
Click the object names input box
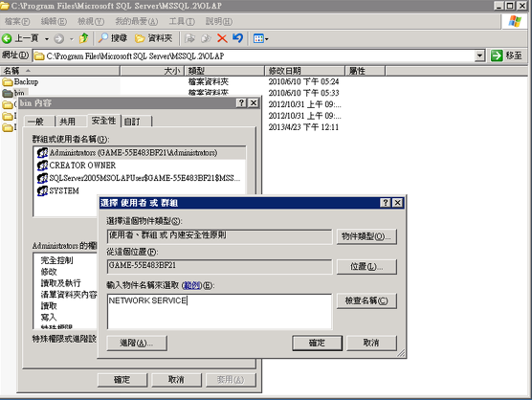tap(219, 311)
